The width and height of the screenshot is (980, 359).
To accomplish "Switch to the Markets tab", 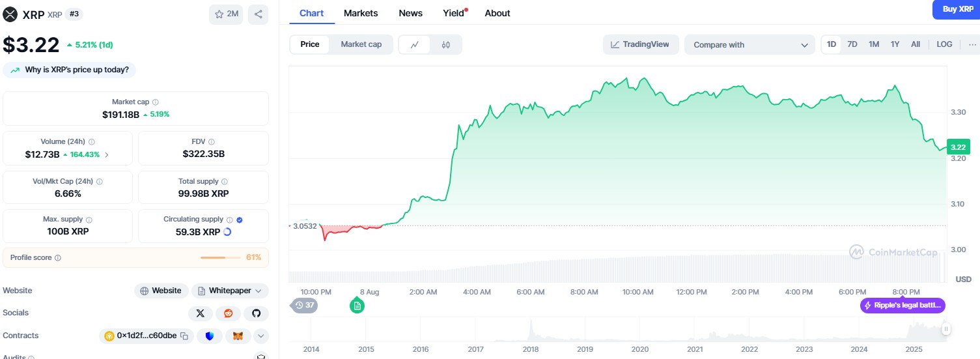I will tap(360, 13).
